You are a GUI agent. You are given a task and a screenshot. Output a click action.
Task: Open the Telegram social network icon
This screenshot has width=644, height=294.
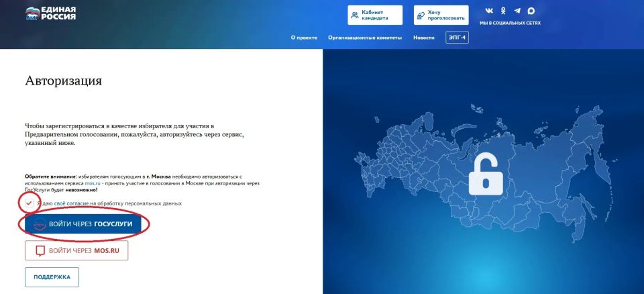[x=517, y=11]
